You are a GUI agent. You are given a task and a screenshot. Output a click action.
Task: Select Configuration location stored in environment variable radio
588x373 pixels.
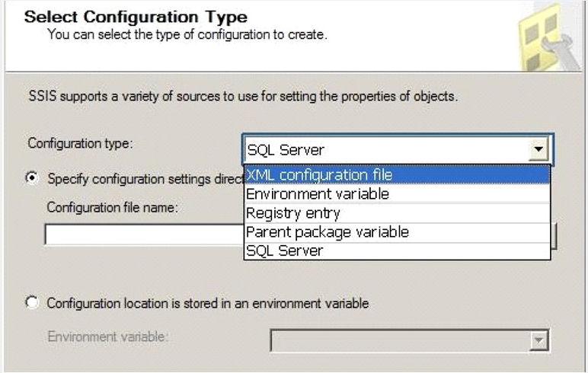pyautogui.click(x=32, y=302)
